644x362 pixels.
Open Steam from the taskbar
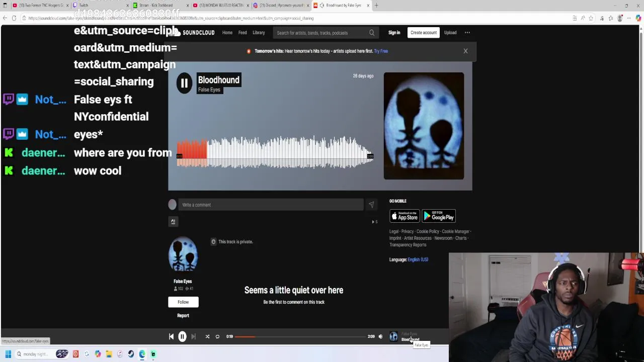pos(131,354)
